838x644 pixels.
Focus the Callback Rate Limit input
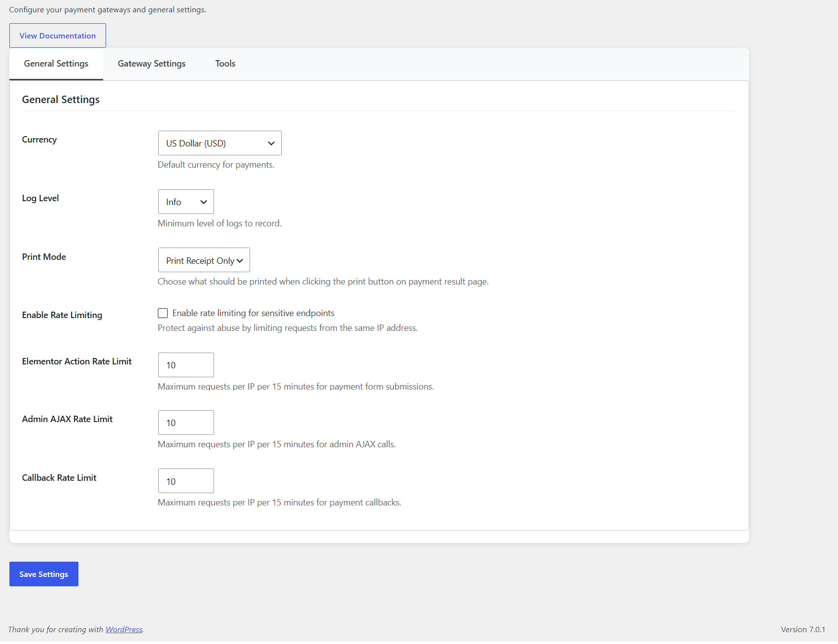(x=186, y=481)
